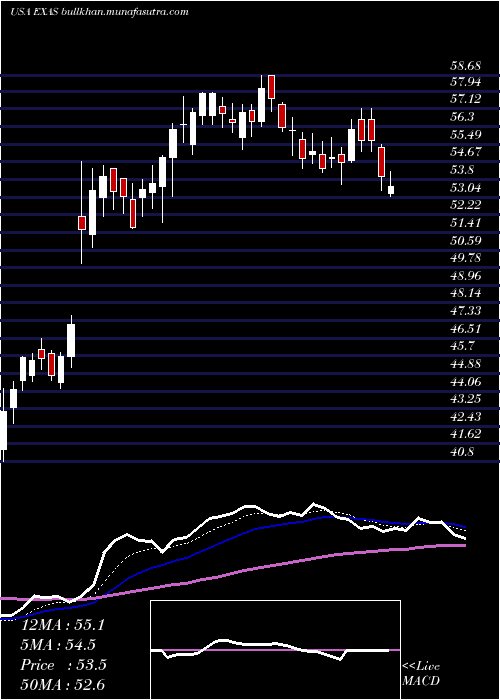Click the '50MA : 52.6' legend entry
500x700 pixels.
(63, 685)
